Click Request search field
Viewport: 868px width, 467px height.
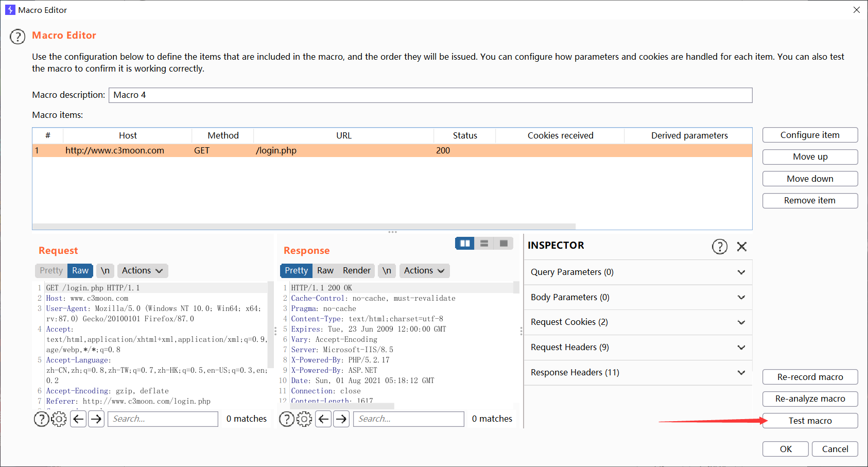pyautogui.click(x=163, y=419)
